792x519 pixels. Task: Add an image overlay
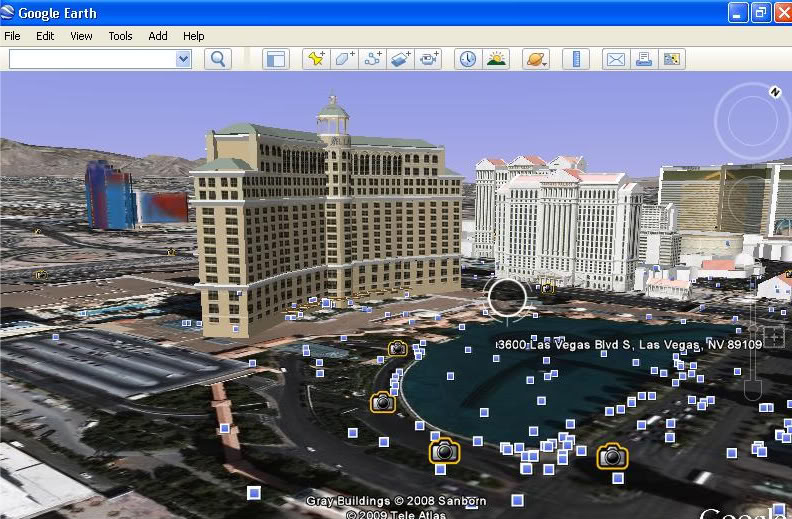pyautogui.click(x=401, y=59)
